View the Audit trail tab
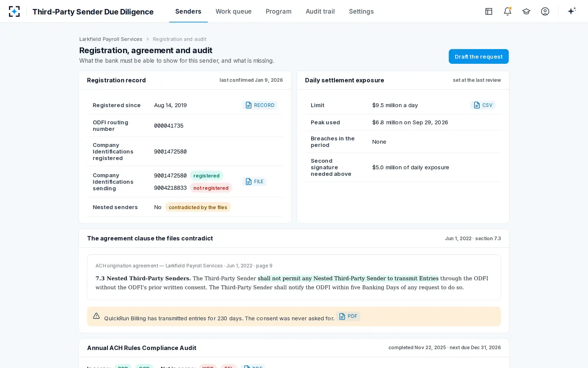Viewport: 588px width, 368px height. 320,11
